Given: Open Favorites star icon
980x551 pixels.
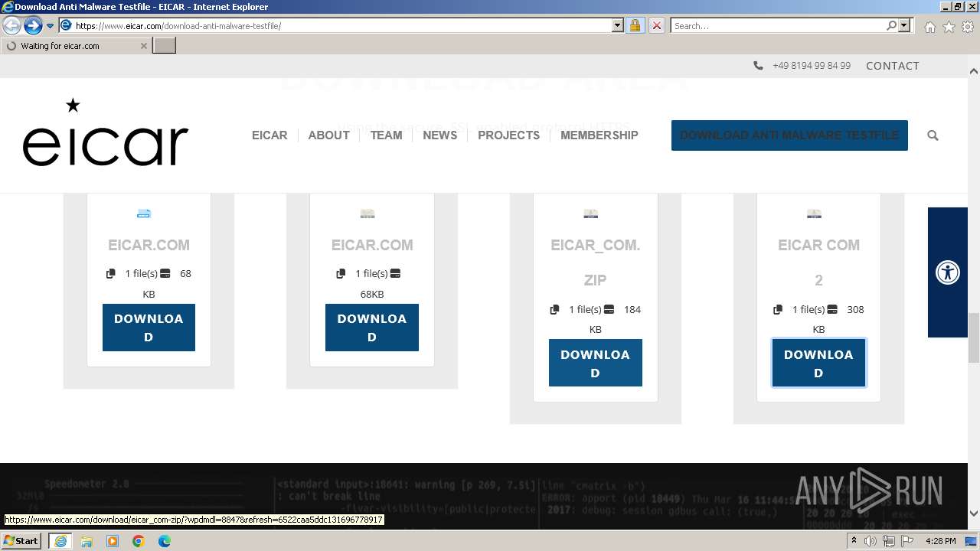Looking at the screenshot, I should [949, 27].
